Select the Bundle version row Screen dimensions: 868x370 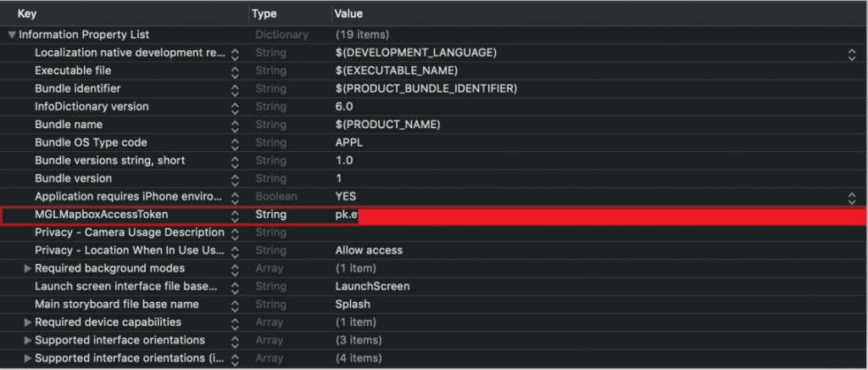[x=73, y=178]
